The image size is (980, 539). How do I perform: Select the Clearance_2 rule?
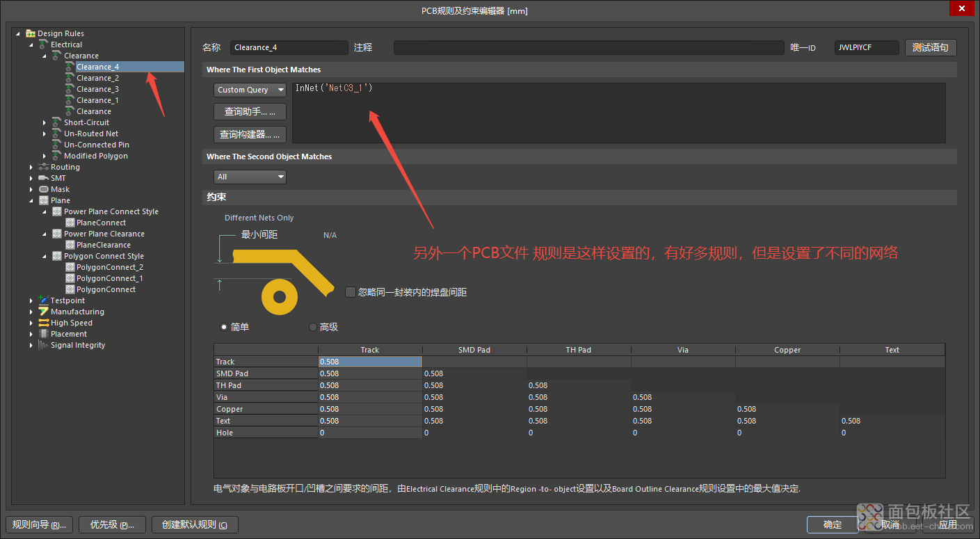(x=97, y=78)
